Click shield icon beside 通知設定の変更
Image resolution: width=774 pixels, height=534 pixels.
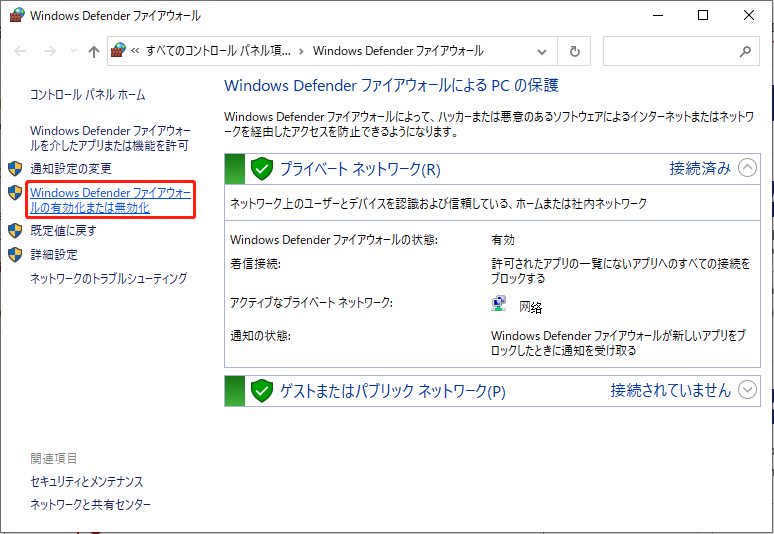15,169
